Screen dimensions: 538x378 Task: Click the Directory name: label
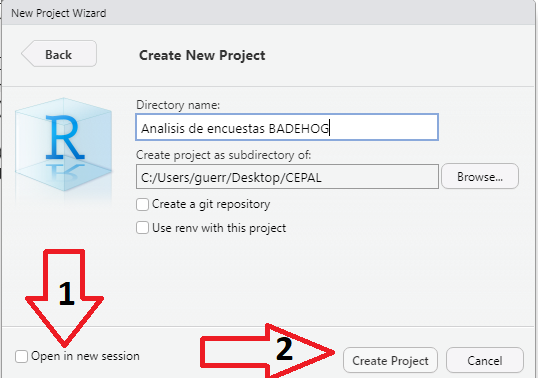tap(178, 105)
